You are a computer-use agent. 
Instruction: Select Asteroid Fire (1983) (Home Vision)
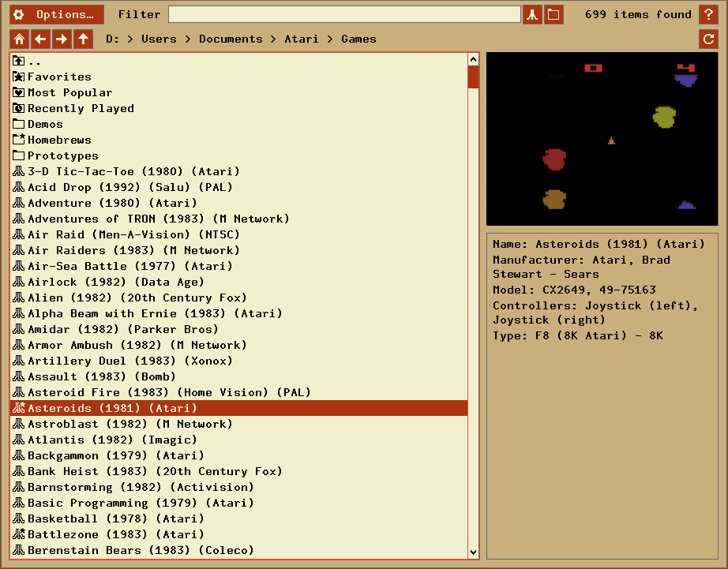(x=238, y=393)
